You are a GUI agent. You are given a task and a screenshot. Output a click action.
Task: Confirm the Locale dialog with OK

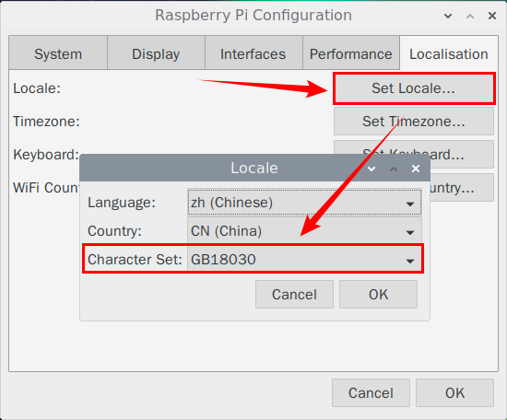(378, 295)
